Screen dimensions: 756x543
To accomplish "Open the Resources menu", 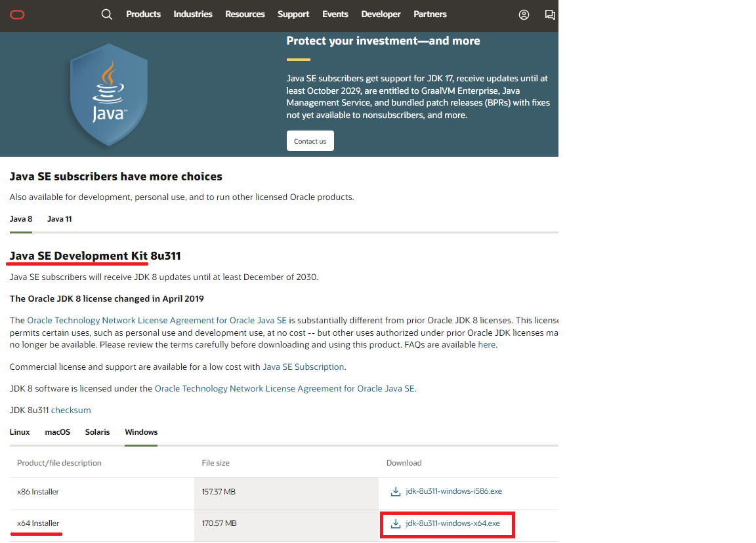I will (245, 14).
